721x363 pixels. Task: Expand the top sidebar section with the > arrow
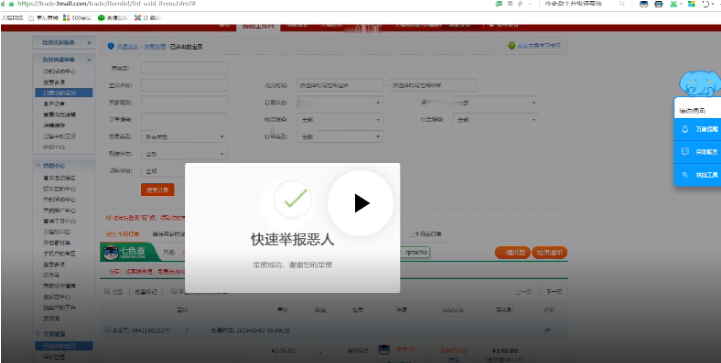pyautogui.click(x=63, y=43)
